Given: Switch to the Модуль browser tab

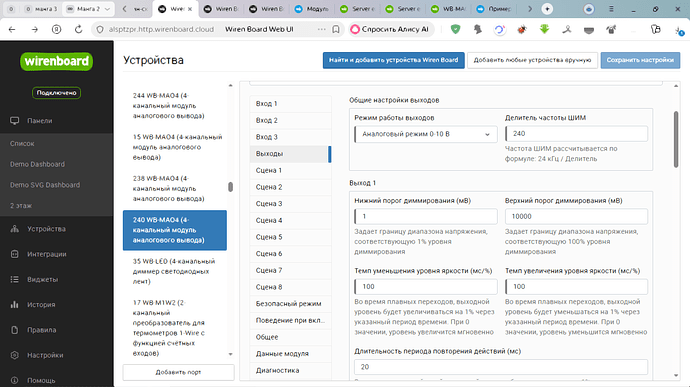Looking at the screenshot, I should click(x=312, y=9).
